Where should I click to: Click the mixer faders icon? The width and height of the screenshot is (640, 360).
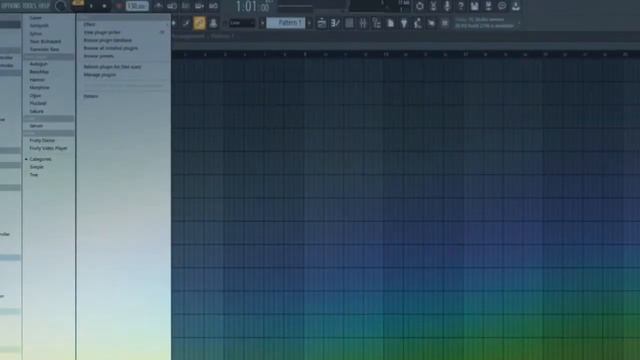click(363, 23)
